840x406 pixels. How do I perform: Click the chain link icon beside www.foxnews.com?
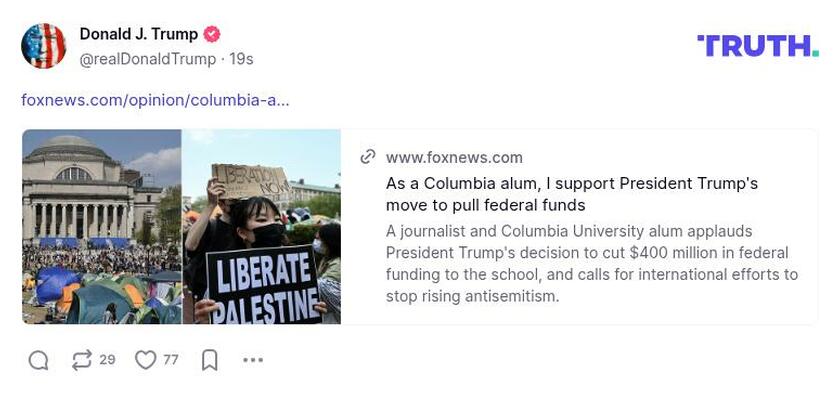coord(368,157)
